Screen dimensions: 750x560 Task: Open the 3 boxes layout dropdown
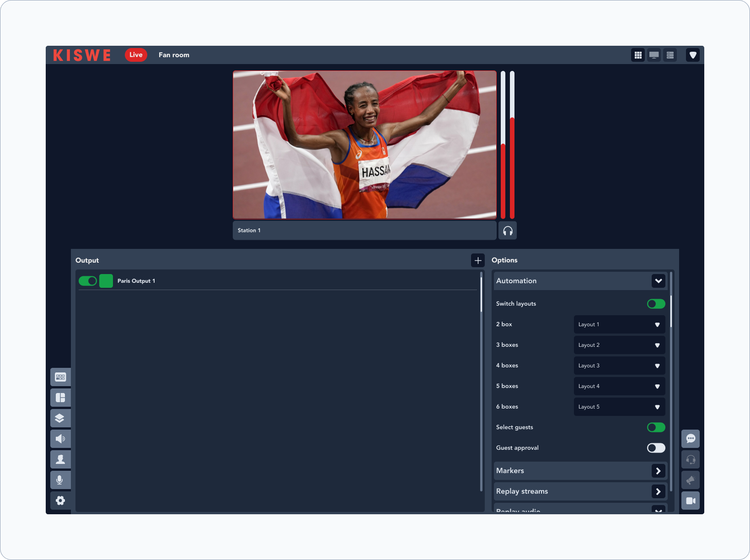click(619, 345)
